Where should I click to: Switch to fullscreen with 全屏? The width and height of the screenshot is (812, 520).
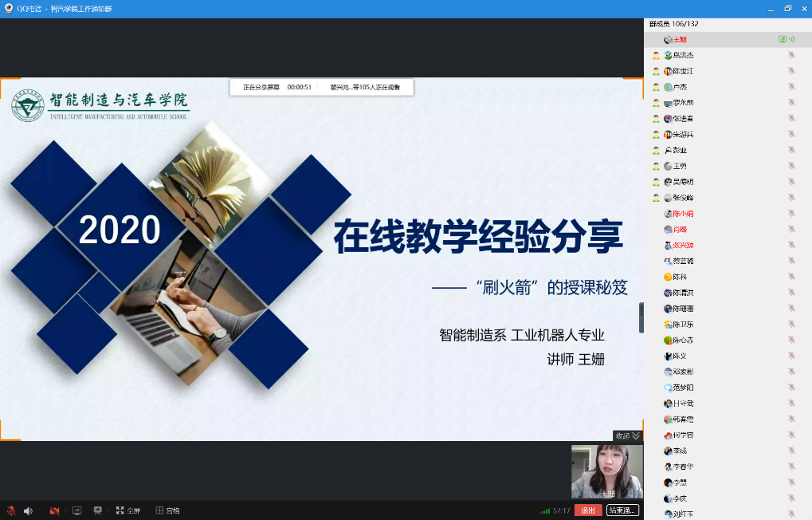pos(127,510)
